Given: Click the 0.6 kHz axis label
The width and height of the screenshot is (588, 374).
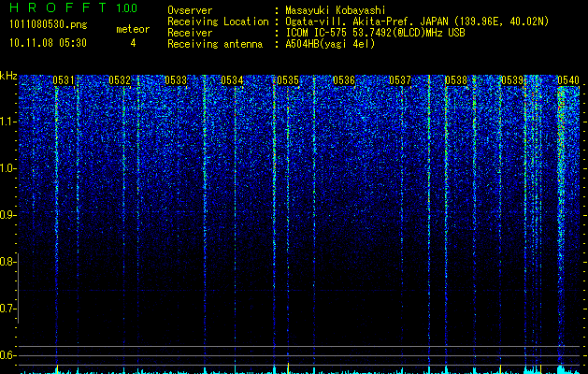Looking at the screenshot, I should tap(7, 355).
